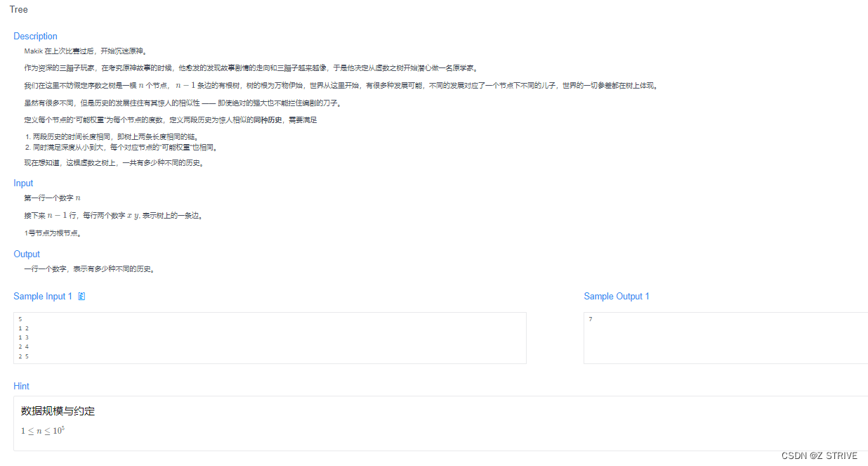
Task: Click the output line "一行一个数字"
Action: tap(89, 269)
